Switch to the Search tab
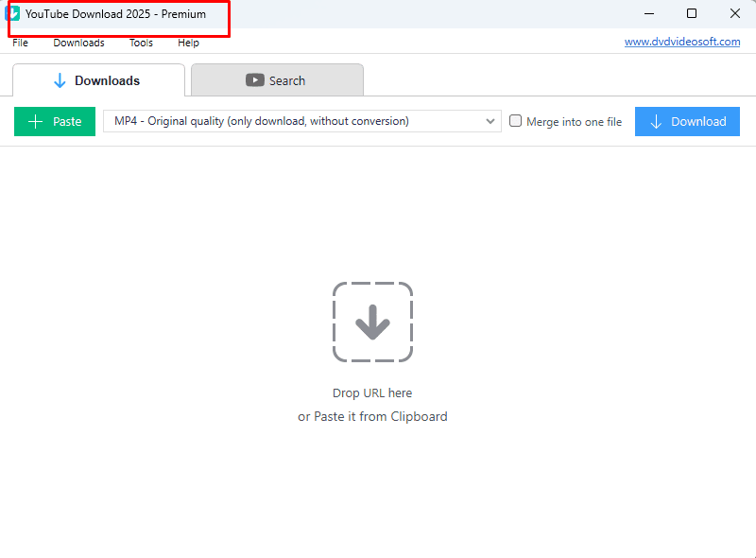This screenshot has height=558, width=756. 277,80
